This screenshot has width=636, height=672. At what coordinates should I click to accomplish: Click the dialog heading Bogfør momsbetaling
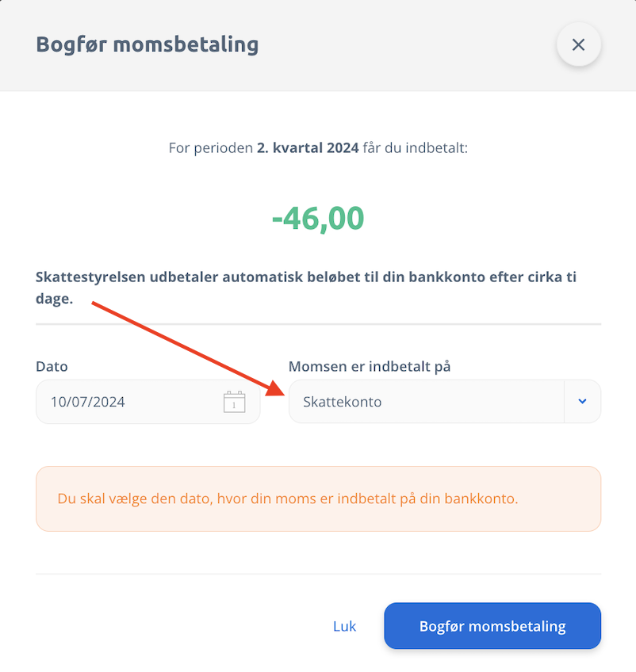click(x=147, y=44)
